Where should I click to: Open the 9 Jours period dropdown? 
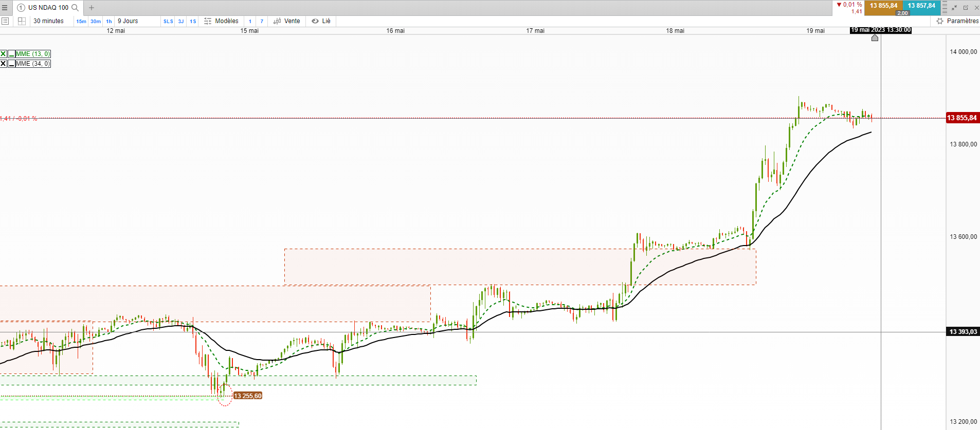click(x=137, y=21)
